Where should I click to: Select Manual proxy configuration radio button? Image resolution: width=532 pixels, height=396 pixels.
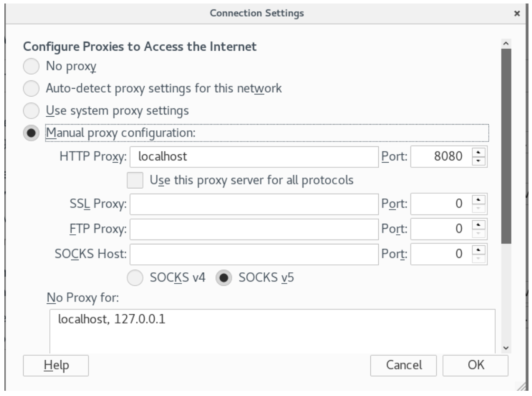[31, 132]
